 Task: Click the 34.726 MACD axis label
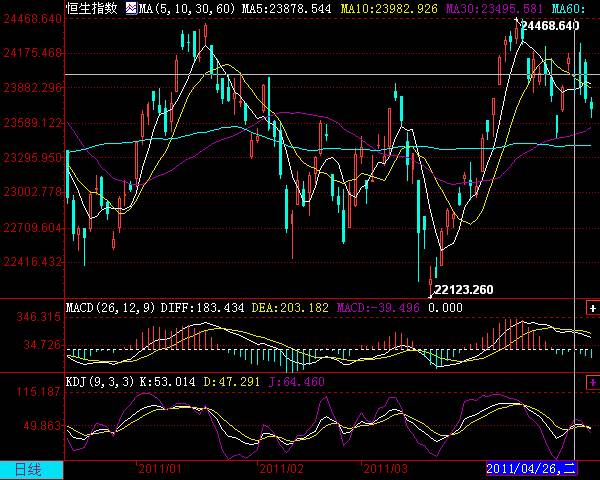click(x=42, y=344)
